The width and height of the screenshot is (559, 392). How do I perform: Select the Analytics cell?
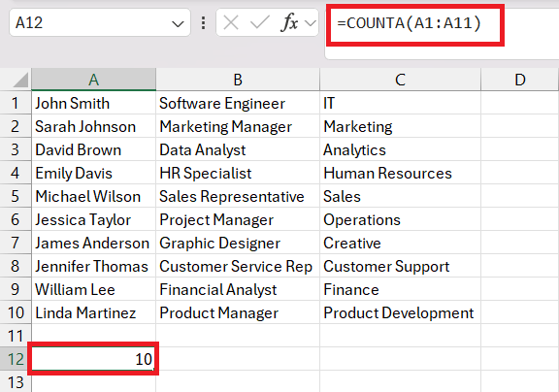coord(401,149)
